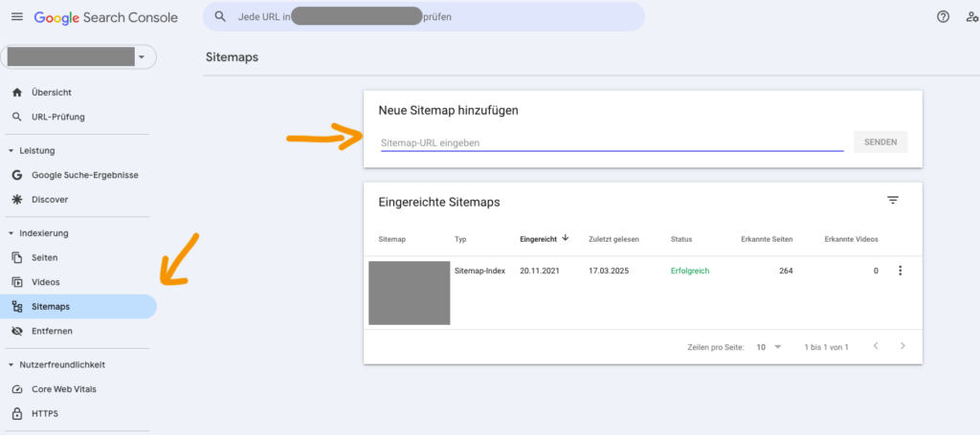Go to next page of sitemaps table
Viewport: 980px width, 435px height.
(902, 345)
